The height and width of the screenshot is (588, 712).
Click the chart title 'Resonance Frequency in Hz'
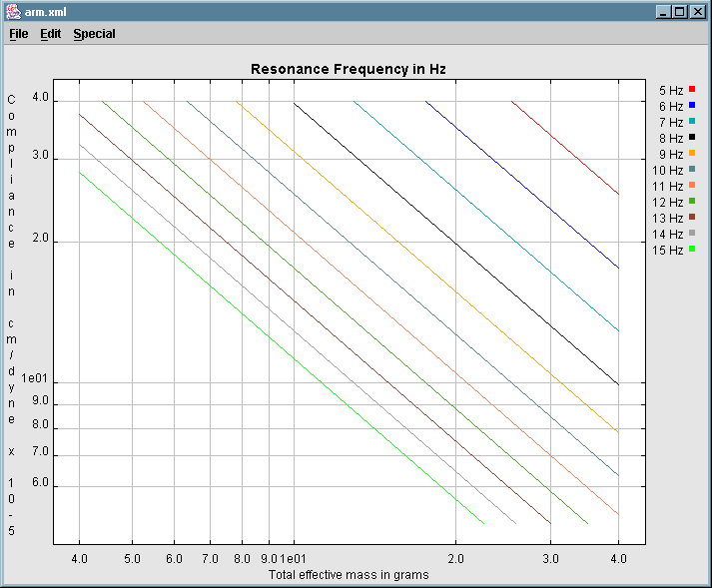click(x=349, y=69)
